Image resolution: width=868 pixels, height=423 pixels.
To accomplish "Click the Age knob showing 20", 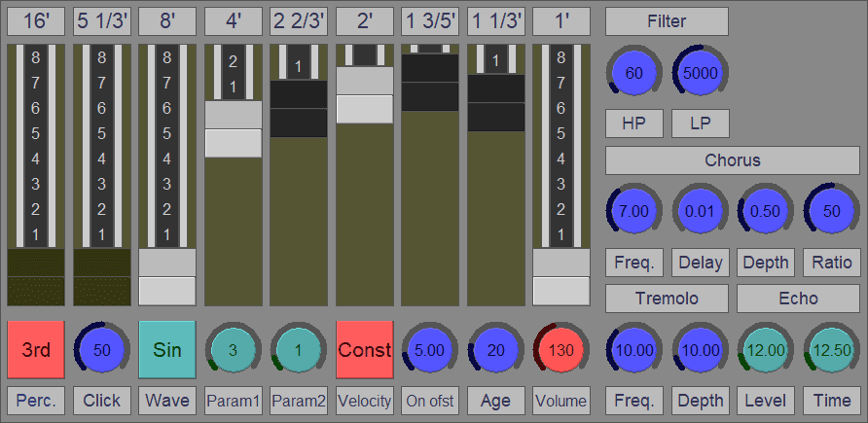I will point(495,350).
